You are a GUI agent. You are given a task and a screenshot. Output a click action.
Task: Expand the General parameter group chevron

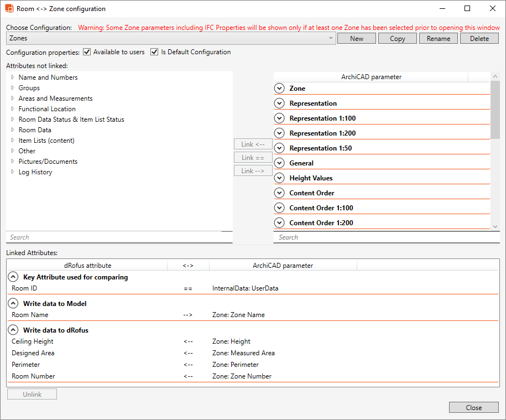(x=279, y=163)
